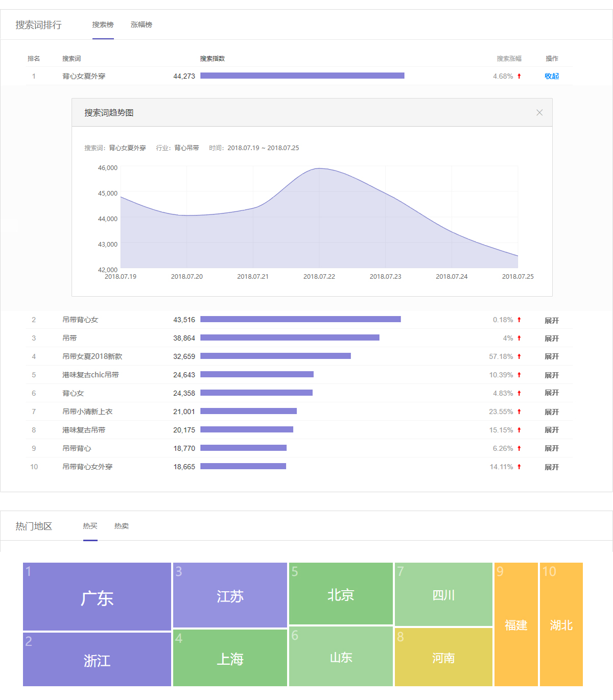Click the 广东 treemap block
This screenshot has height=700, width=613.
coord(97,597)
